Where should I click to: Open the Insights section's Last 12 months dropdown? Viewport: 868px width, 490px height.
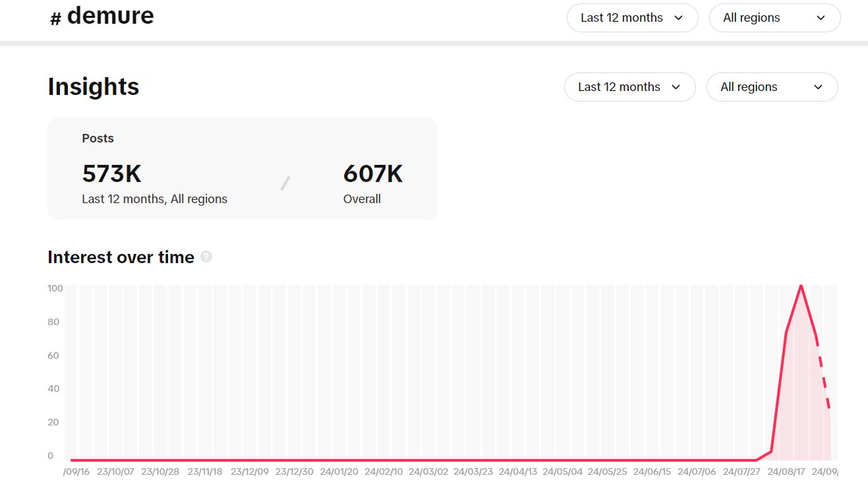tap(629, 87)
